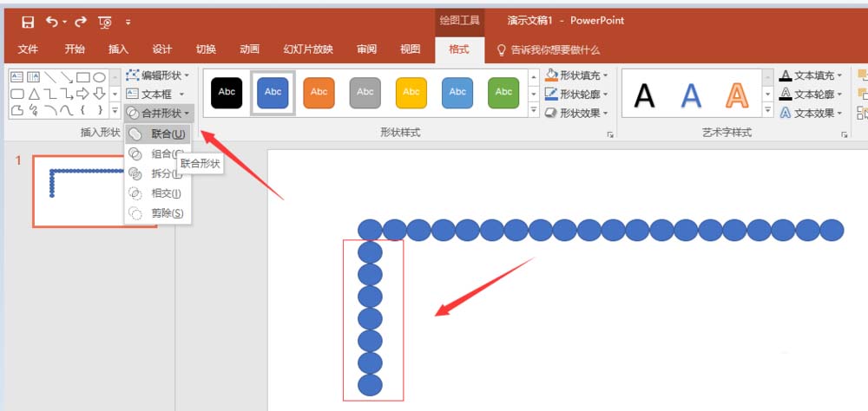Apply the orange outline A WordArt style
The height and width of the screenshot is (411, 868).
737,95
